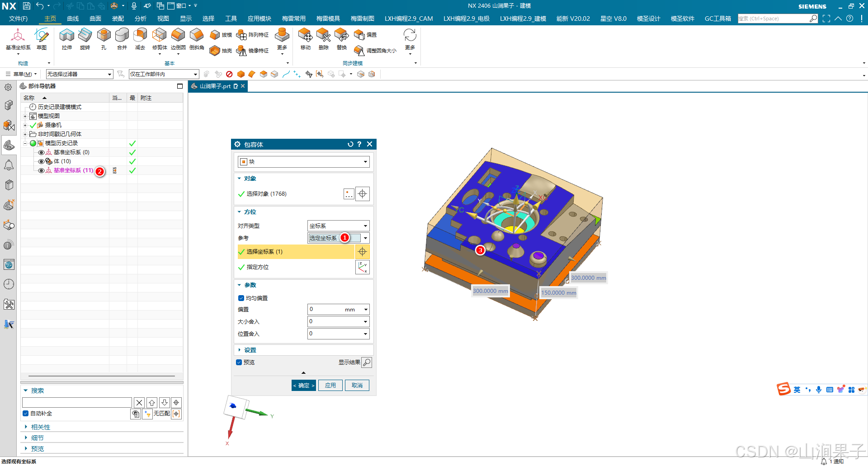This screenshot has width=868, height=466.
Task: Click Pattern Feature (阵列特征) icon
Action: (x=241, y=35)
